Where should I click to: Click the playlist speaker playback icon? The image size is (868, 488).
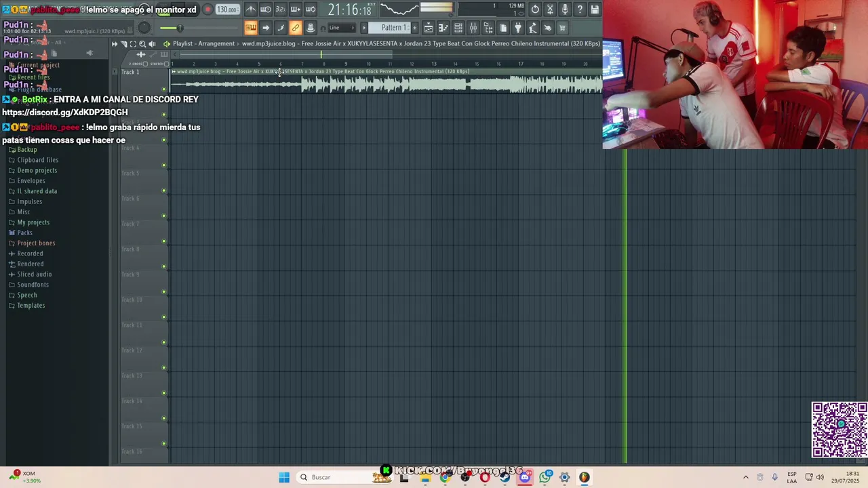[x=152, y=43]
